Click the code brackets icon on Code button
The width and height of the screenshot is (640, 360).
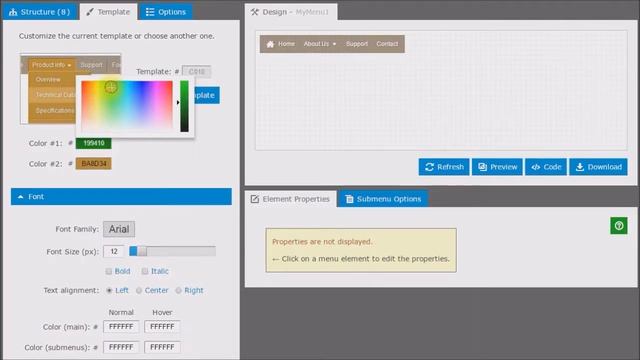point(536,167)
